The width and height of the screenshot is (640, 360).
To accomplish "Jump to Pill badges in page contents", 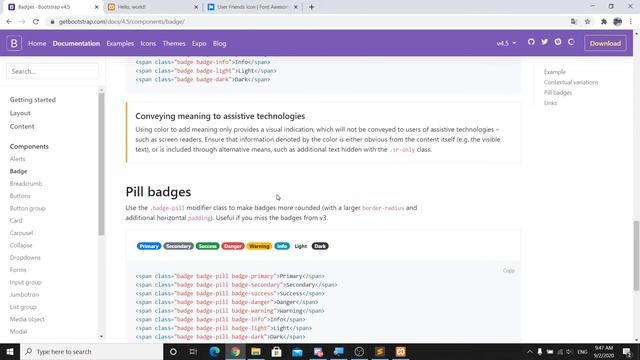I will coord(558,93).
